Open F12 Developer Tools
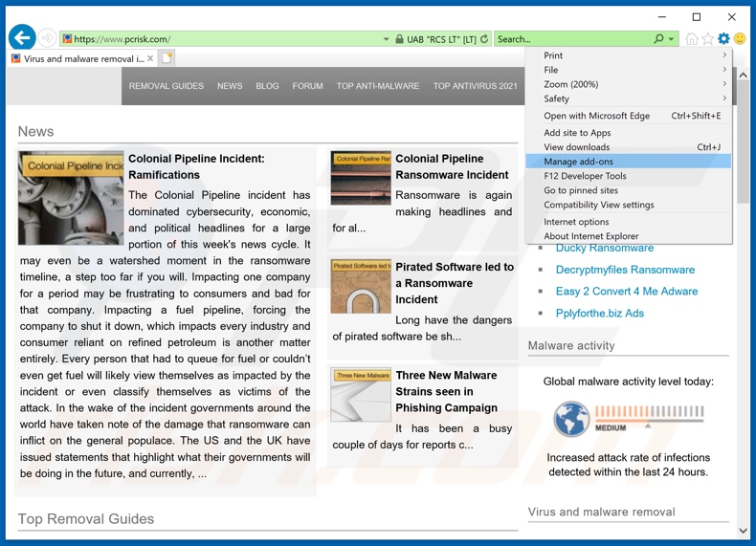 coord(628,176)
